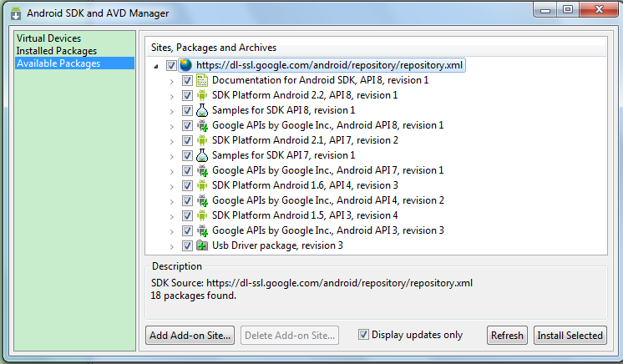Uncheck the repository.xml site checkbox
This screenshot has width=623, height=364.
(171, 65)
